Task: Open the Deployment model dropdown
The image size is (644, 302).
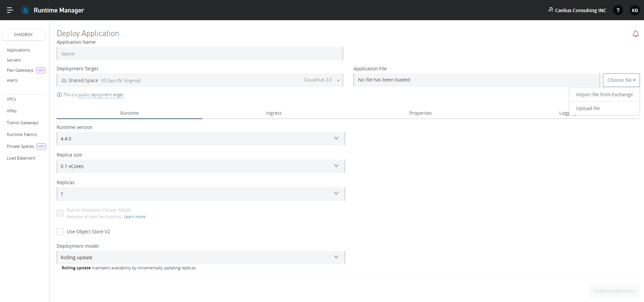Action: click(x=201, y=258)
